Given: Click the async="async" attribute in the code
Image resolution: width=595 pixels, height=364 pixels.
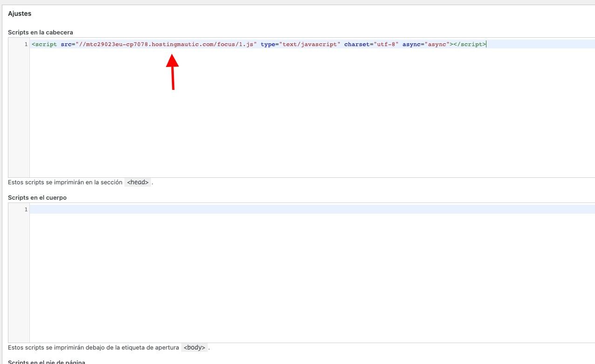Looking at the screenshot, I should [x=426, y=44].
